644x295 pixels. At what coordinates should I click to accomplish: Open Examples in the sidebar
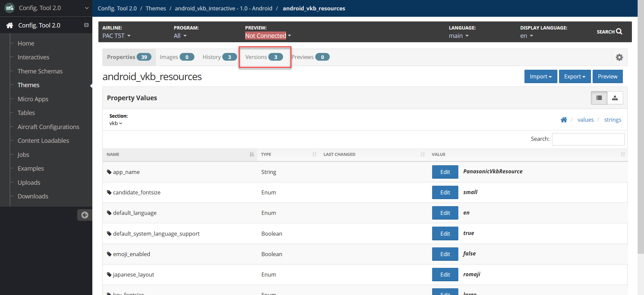click(x=31, y=168)
